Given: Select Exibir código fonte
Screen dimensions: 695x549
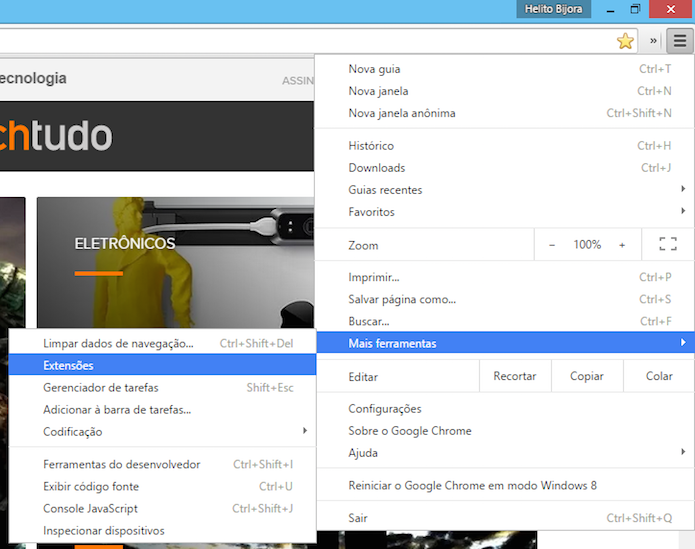Looking at the screenshot, I should [162, 487].
